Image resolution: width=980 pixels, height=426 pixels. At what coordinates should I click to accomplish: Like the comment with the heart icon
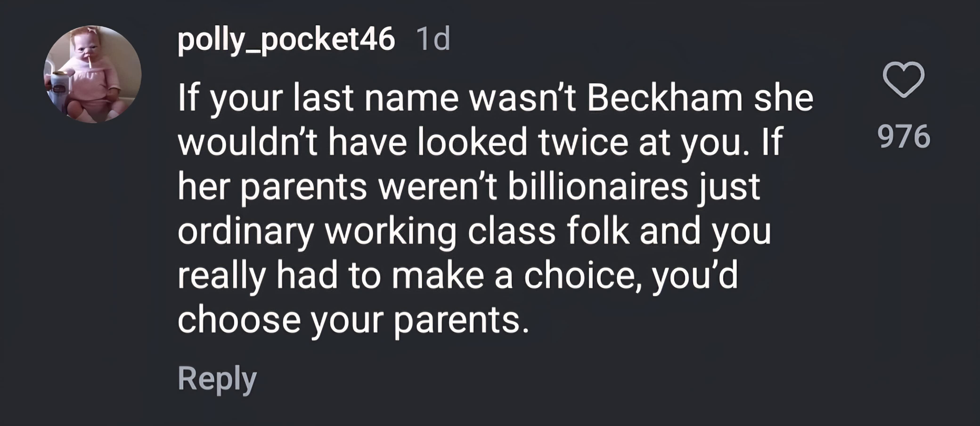903,80
